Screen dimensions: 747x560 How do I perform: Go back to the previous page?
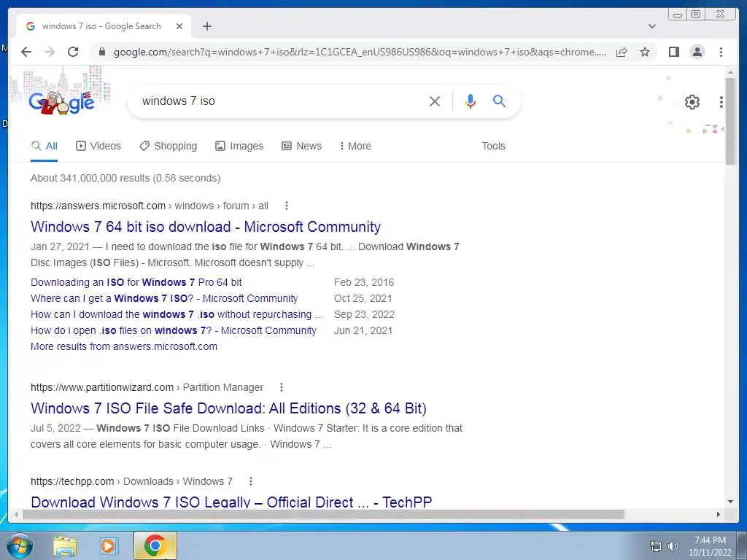point(26,52)
